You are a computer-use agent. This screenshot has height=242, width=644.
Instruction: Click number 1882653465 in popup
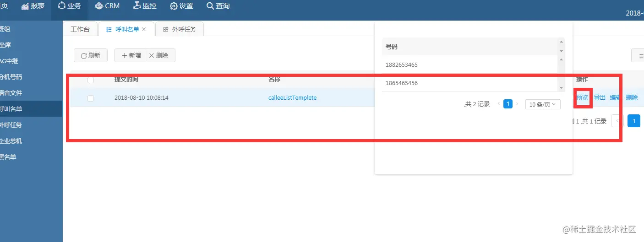pyautogui.click(x=402, y=65)
